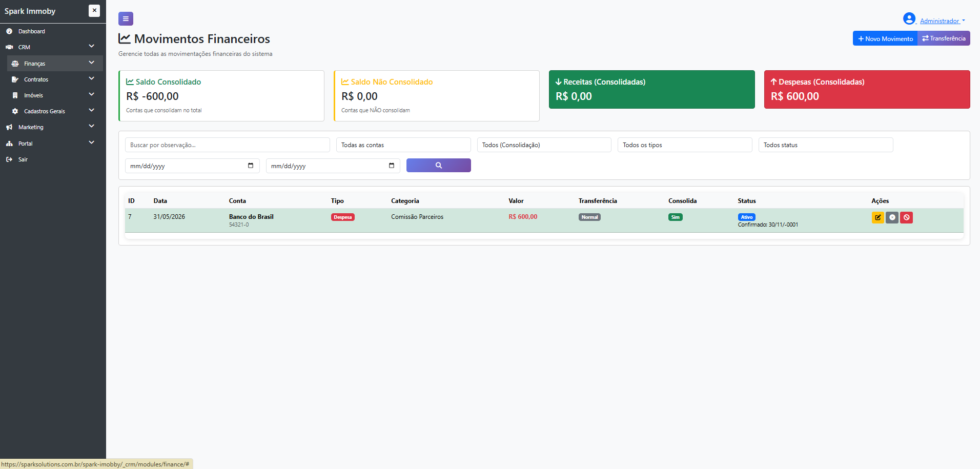Click the Transferência button

[x=944, y=38]
